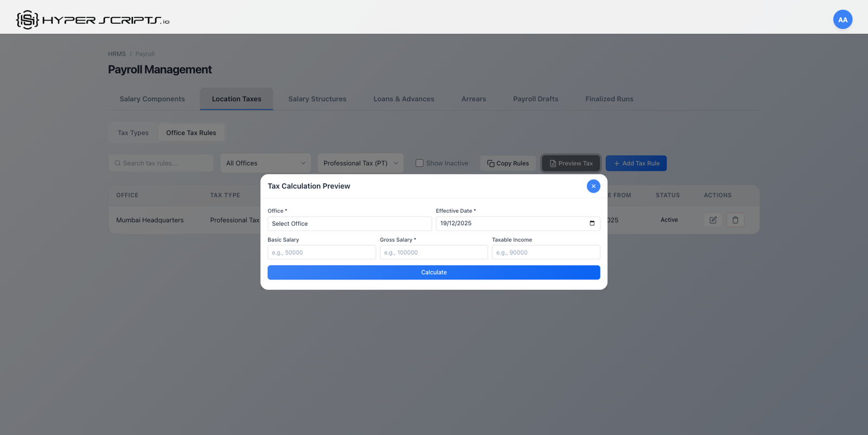This screenshot has height=435, width=868.
Task: Toggle the Show Inactive checkbox
Action: click(419, 163)
